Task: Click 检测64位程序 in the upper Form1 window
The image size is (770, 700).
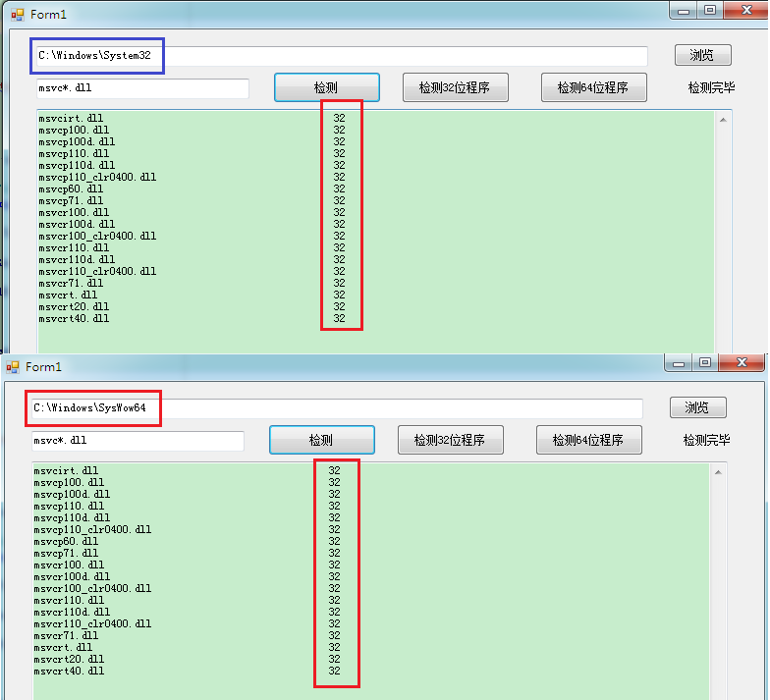Action: 593,87
